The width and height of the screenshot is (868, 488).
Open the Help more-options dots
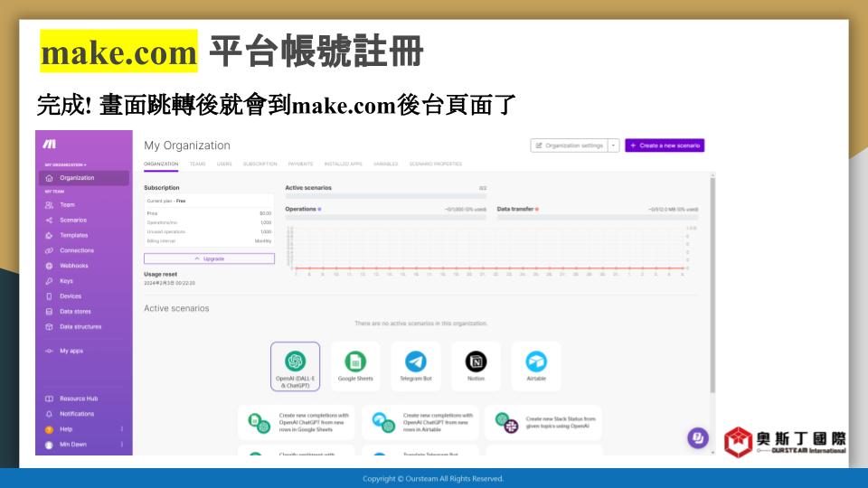tap(122, 429)
